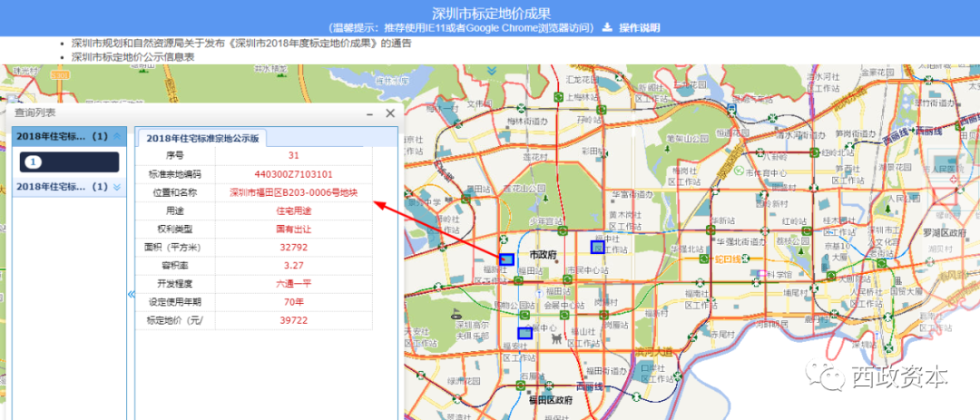Click blue parcel marker near 会展中心

pos(524,333)
